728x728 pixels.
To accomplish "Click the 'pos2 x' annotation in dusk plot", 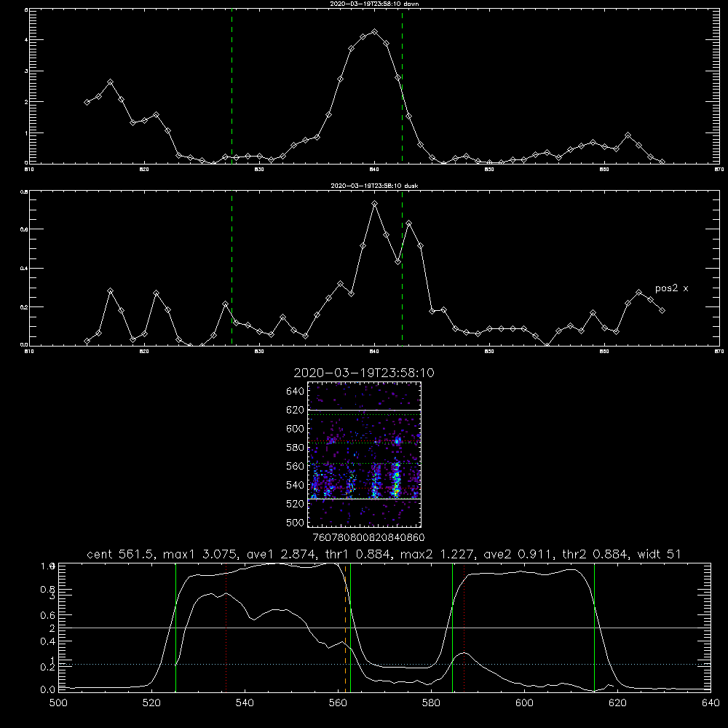I will [x=671, y=288].
